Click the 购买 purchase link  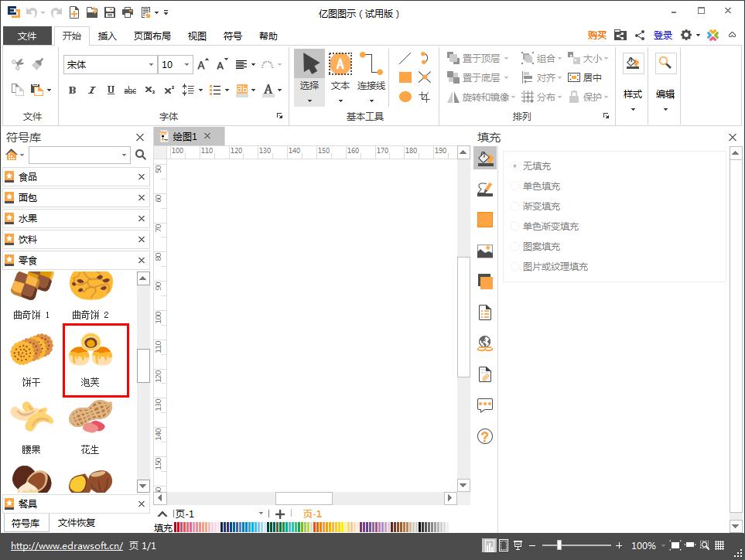pos(597,36)
